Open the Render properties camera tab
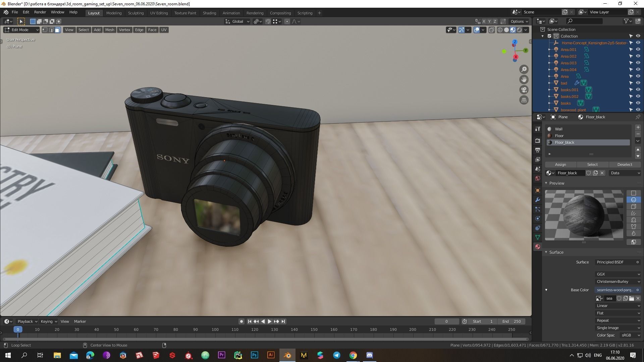This screenshot has width=644, height=362. [x=538, y=141]
